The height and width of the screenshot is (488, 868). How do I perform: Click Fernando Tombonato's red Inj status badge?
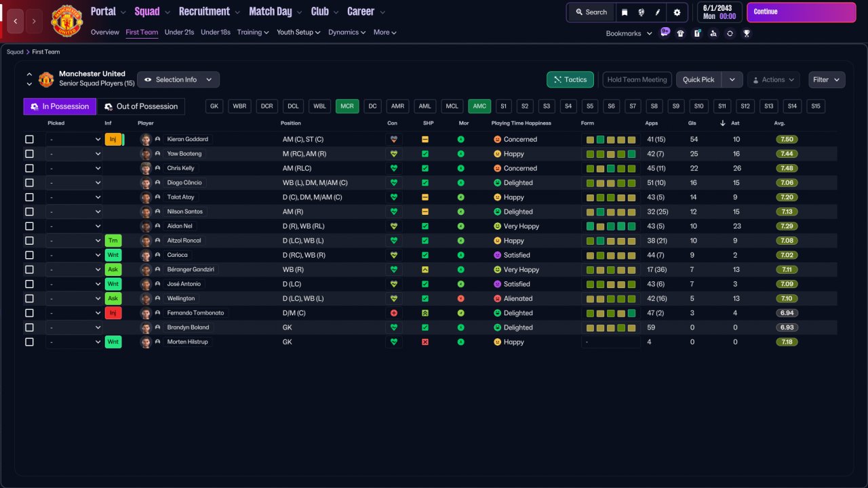point(113,313)
